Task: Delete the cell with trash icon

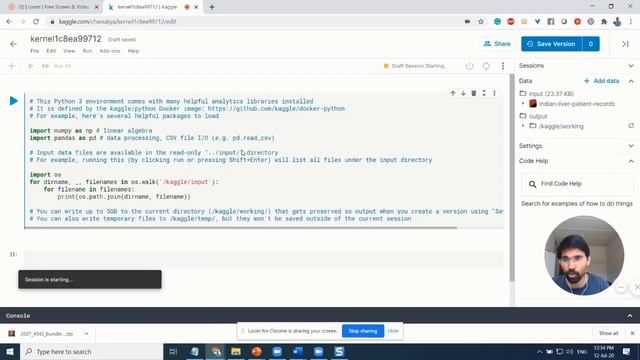Action: coord(473,93)
